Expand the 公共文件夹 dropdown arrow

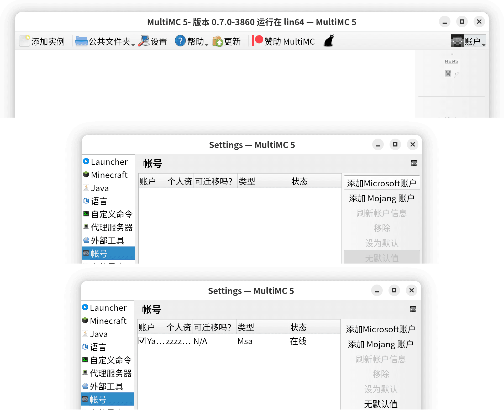point(133,45)
